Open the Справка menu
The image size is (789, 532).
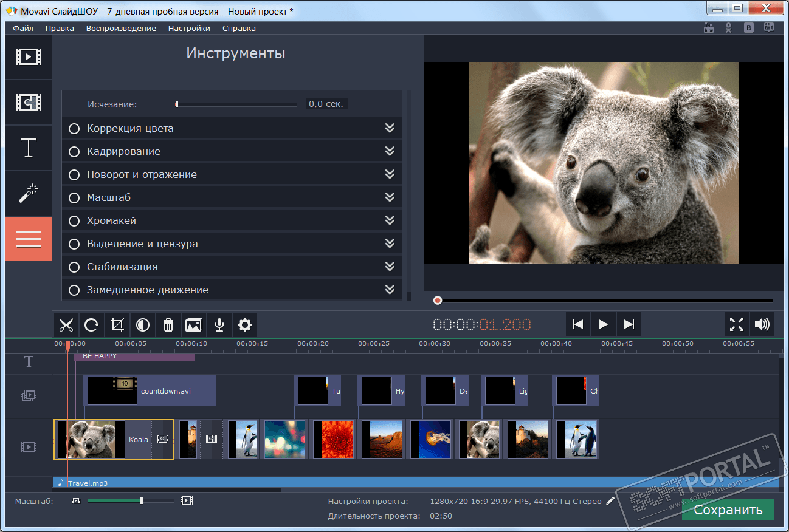pyautogui.click(x=239, y=28)
